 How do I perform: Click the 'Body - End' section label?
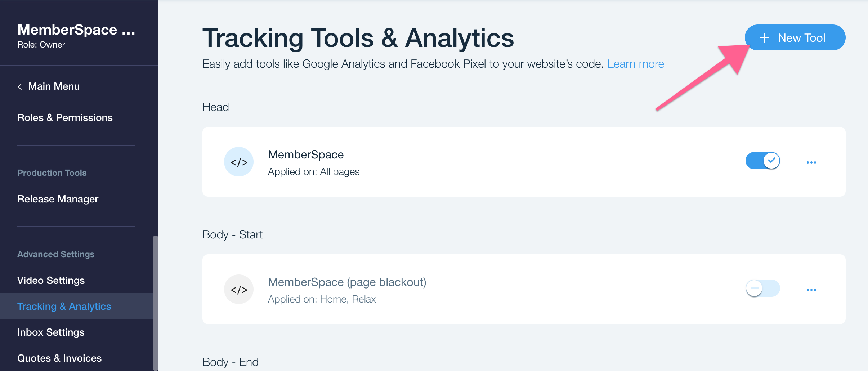231,362
